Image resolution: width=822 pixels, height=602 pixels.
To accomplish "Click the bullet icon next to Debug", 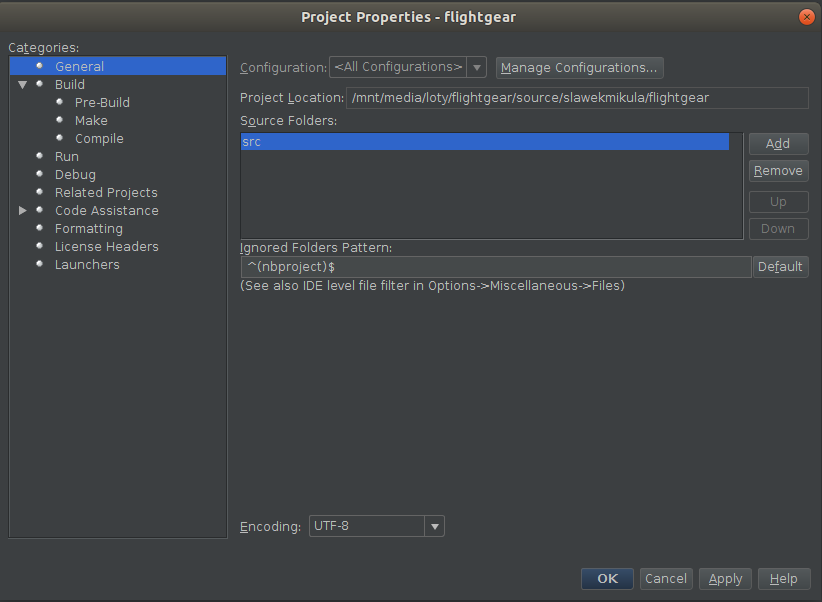I will click(39, 174).
